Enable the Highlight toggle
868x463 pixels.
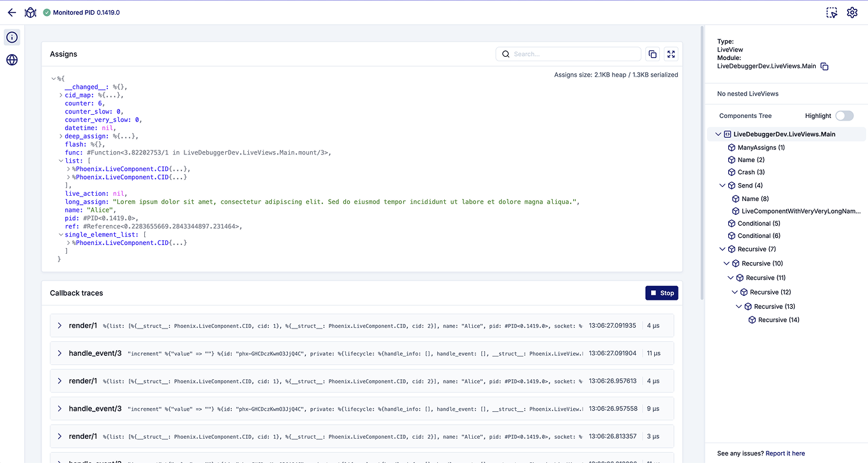[x=844, y=115]
